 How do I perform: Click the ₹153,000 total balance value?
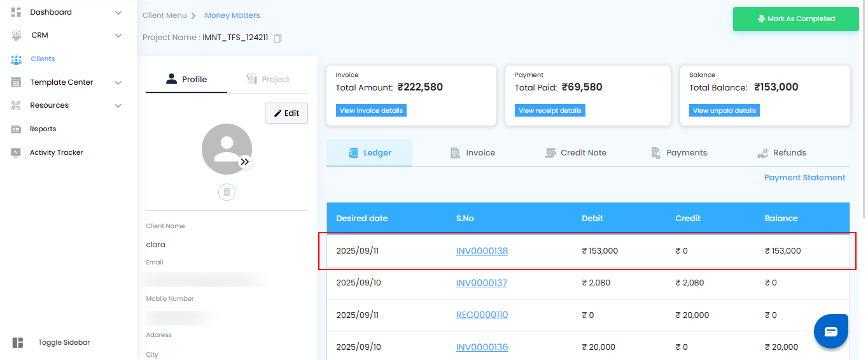click(776, 87)
